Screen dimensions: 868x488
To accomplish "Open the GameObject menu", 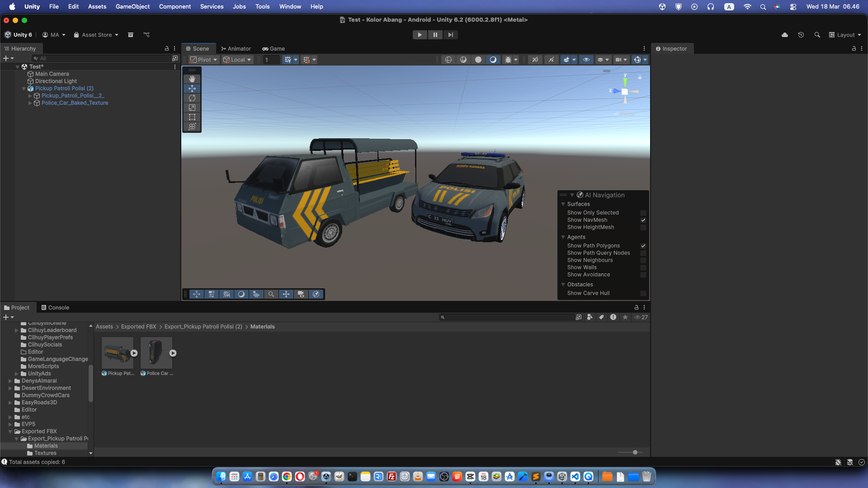I will [x=132, y=6].
